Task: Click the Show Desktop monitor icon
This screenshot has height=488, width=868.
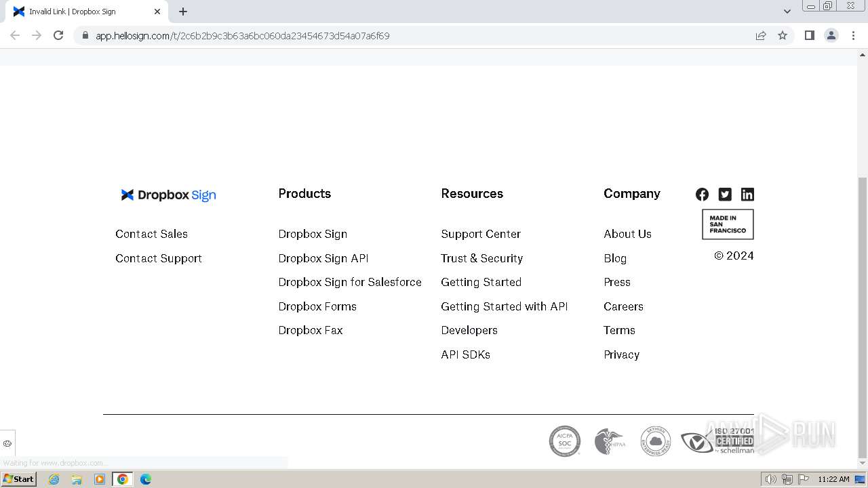Action: (x=860, y=479)
